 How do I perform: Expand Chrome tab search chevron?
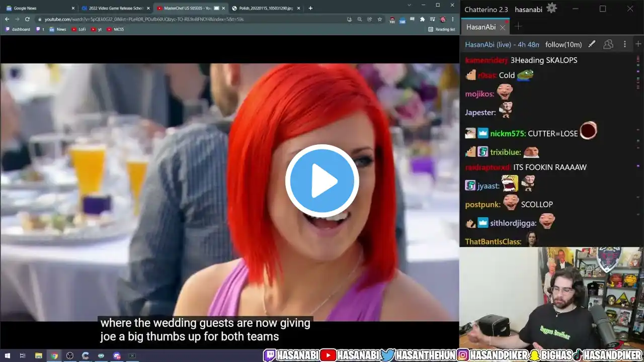(x=409, y=6)
